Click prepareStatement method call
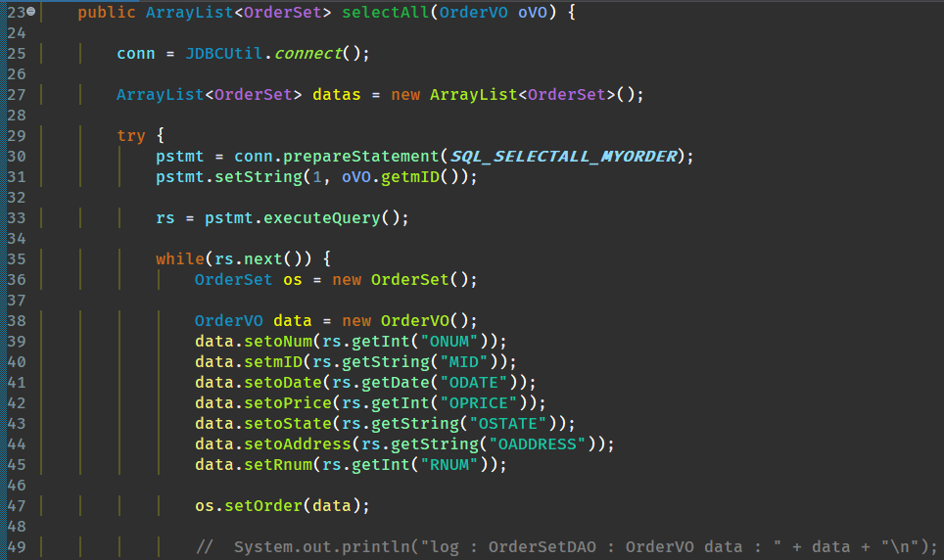Screen dimensions: 944x560 click(361, 157)
